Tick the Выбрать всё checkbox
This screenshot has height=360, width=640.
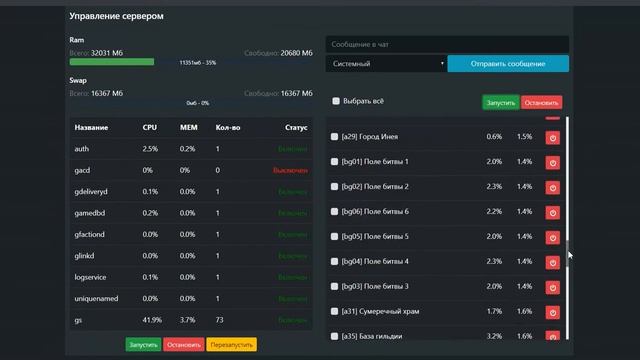pos(336,101)
